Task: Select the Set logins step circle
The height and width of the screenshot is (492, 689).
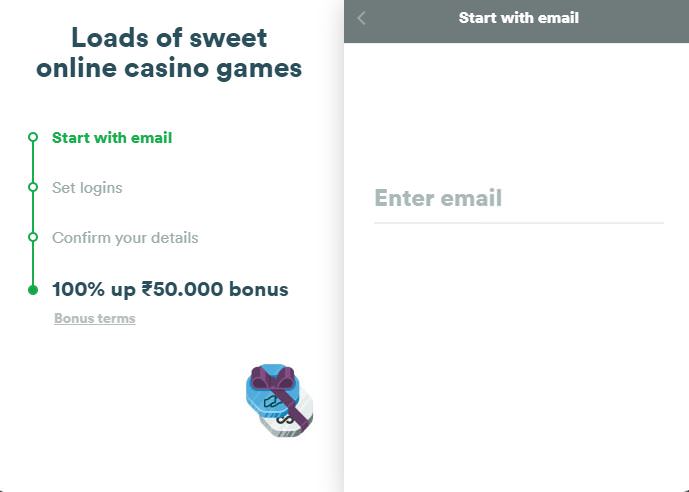Action: [x=33, y=187]
